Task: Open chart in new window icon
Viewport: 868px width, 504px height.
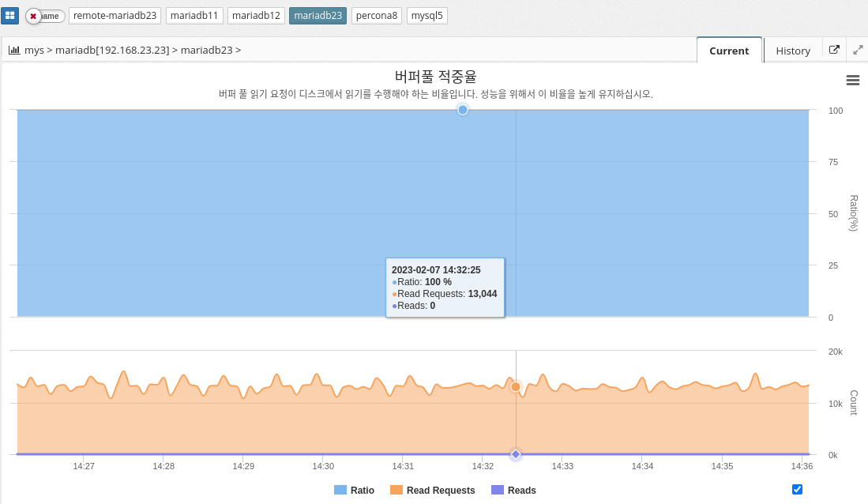Action: pos(834,50)
